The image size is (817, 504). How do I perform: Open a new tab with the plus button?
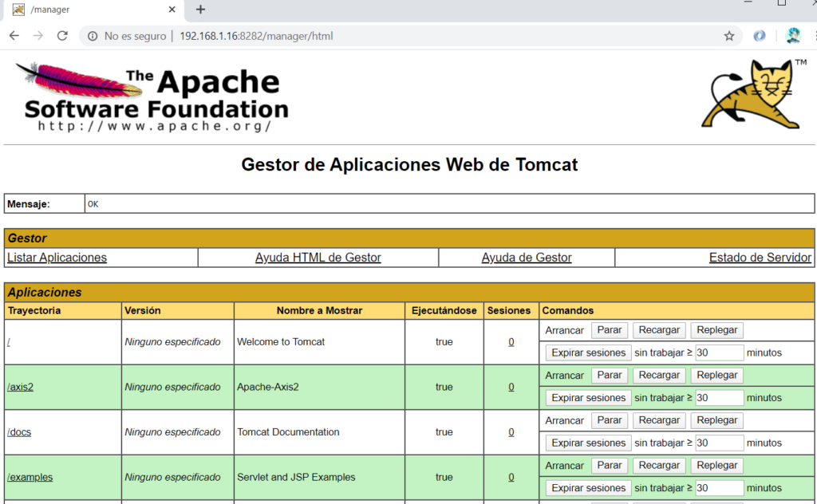(x=200, y=10)
